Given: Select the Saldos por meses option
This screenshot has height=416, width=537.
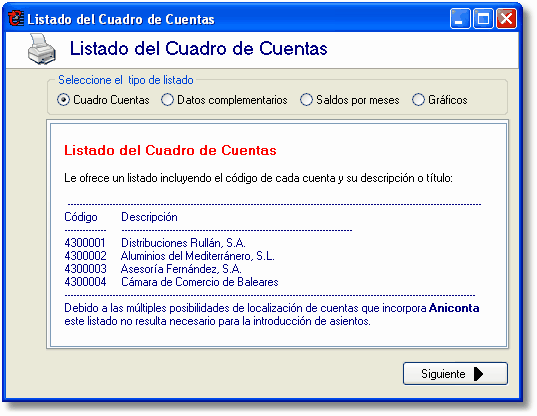Looking at the screenshot, I should [306, 100].
